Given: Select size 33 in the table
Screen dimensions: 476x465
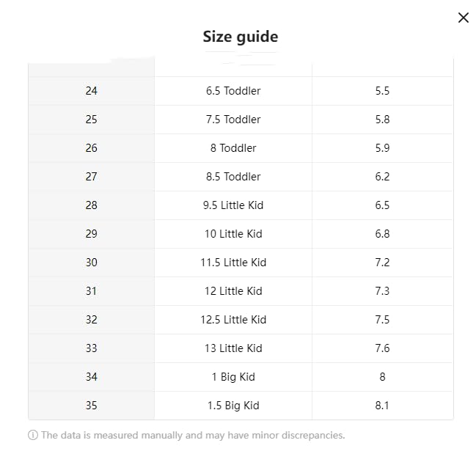Looking at the screenshot, I should click(x=91, y=348).
